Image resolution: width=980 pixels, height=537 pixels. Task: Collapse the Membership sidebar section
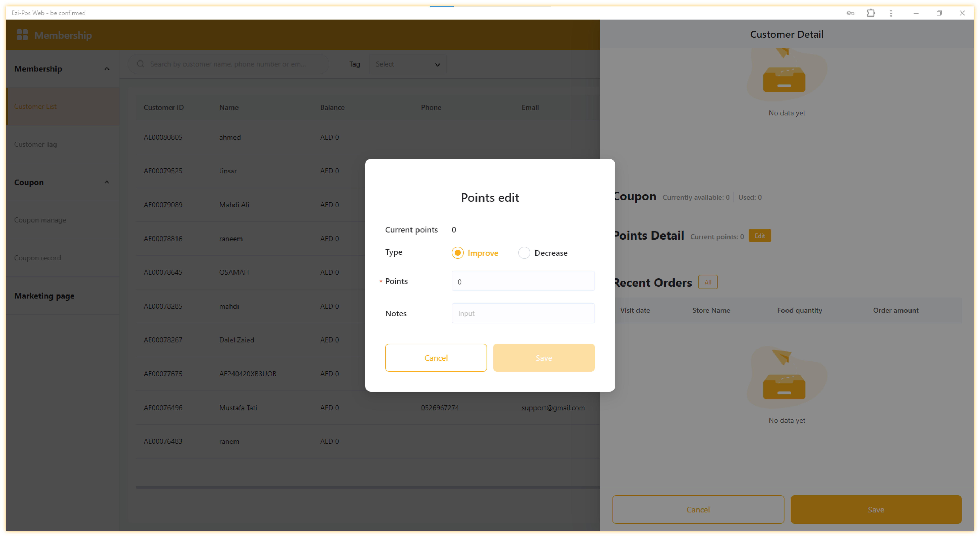point(107,69)
